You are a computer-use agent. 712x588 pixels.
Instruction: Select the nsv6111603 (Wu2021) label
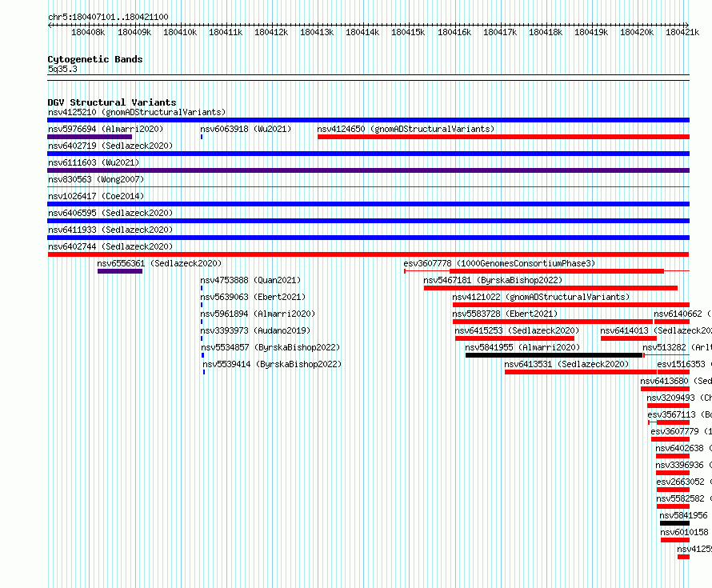pos(94,162)
